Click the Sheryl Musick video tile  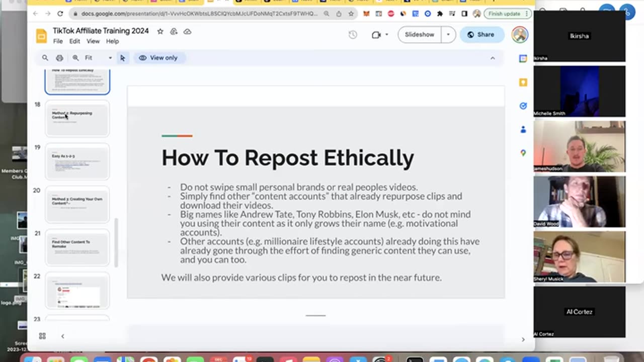coord(580,257)
